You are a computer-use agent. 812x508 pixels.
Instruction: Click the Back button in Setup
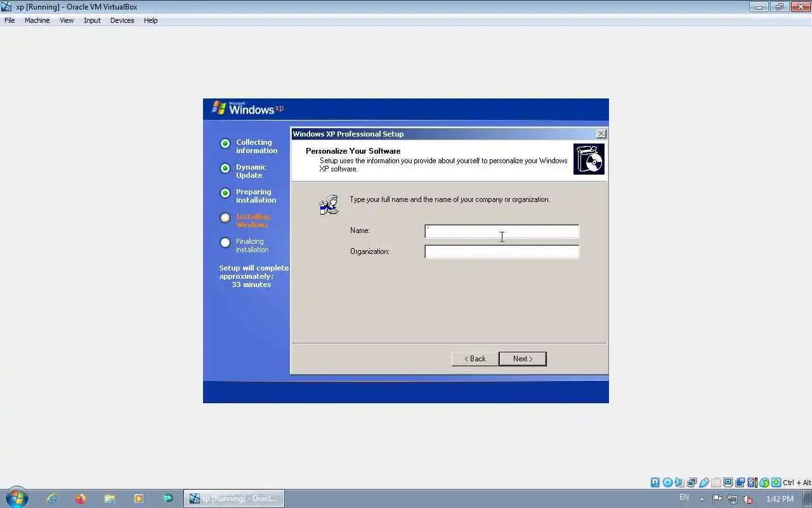point(475,359)
